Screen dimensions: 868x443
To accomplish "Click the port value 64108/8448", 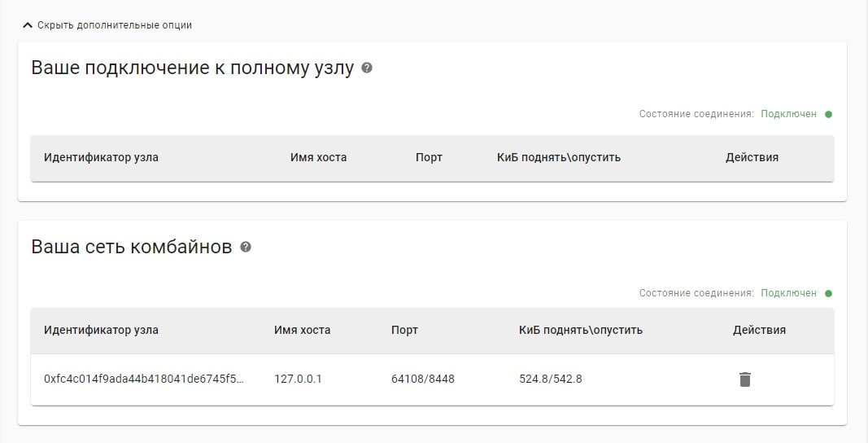I will point(423,379).
